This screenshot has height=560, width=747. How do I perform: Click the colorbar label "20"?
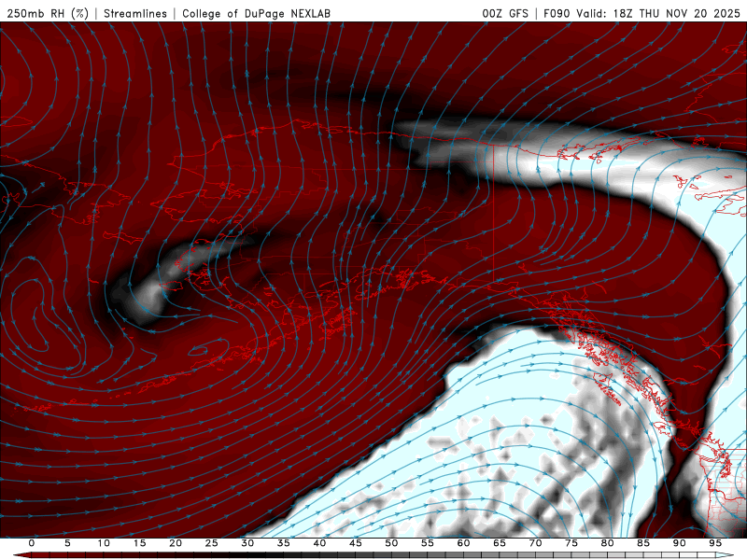click(176, 543)
